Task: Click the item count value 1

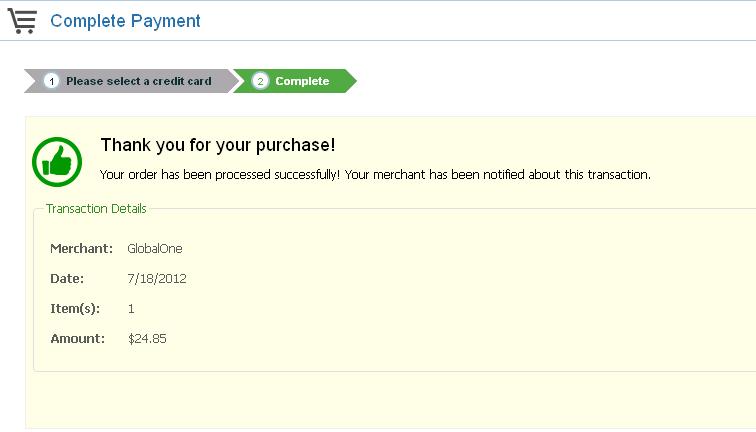Action: 131,308
